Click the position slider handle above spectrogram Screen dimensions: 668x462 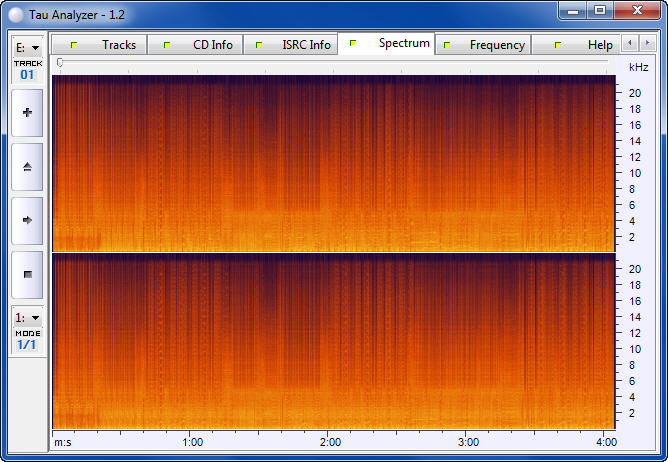(x=60, y=63)
